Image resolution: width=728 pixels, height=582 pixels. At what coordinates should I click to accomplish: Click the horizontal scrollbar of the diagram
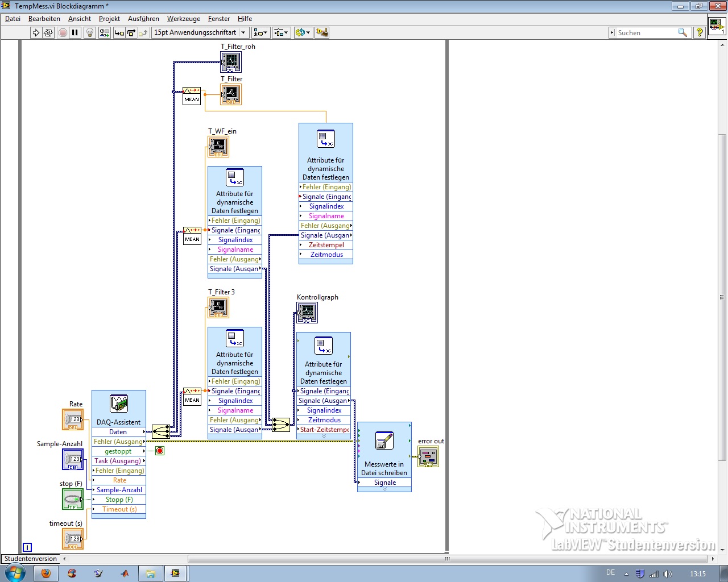pos(448,559)
